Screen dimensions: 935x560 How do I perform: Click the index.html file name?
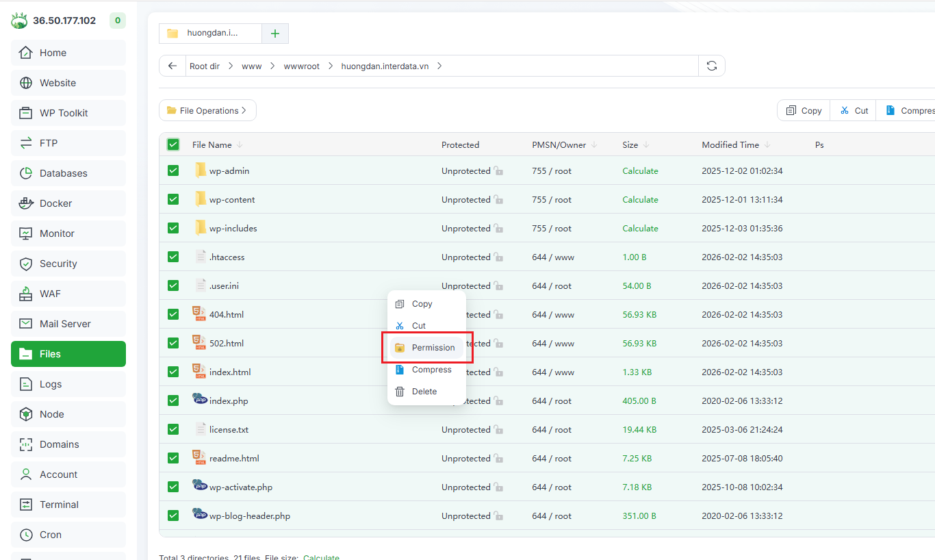click(x=230, y=372)
